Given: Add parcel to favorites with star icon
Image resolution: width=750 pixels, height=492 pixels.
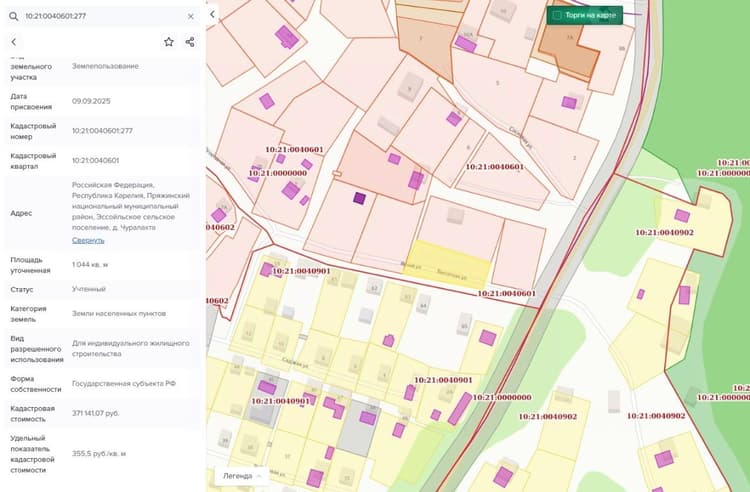Looking at the screenshot, I should tap(169, 42).
